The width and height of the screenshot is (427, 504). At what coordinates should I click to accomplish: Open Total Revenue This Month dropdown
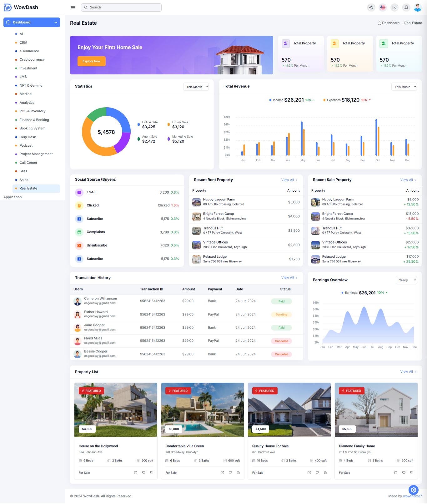coord(404,87)
